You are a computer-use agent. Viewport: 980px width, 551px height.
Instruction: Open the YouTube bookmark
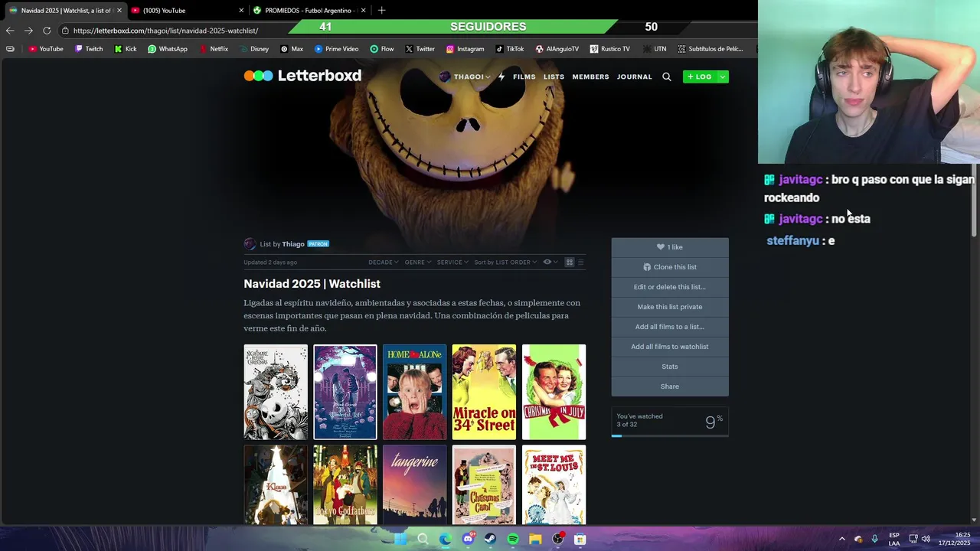(46, 49)
